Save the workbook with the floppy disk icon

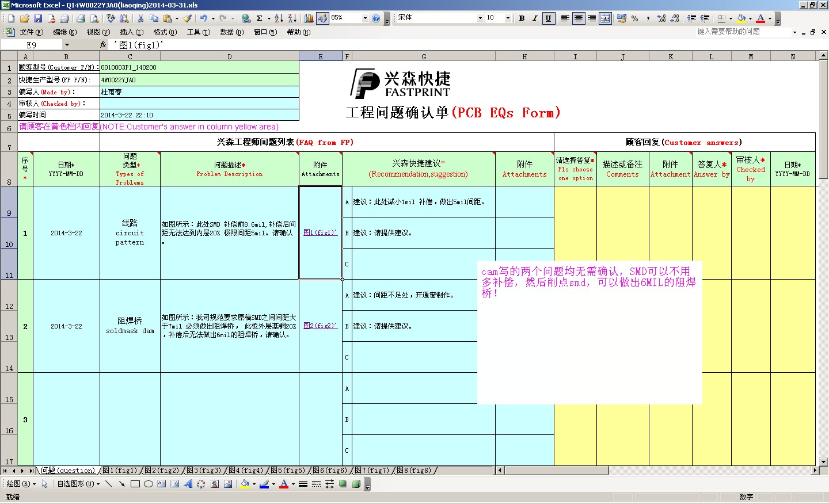pos(37,18)
